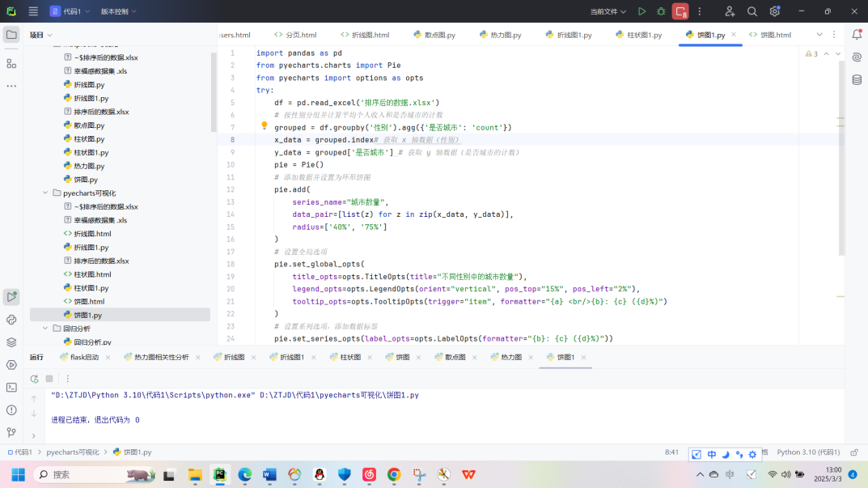The image size is (868, 488).
Task: Open the Services tool window
Action: [x=11, y=365]
